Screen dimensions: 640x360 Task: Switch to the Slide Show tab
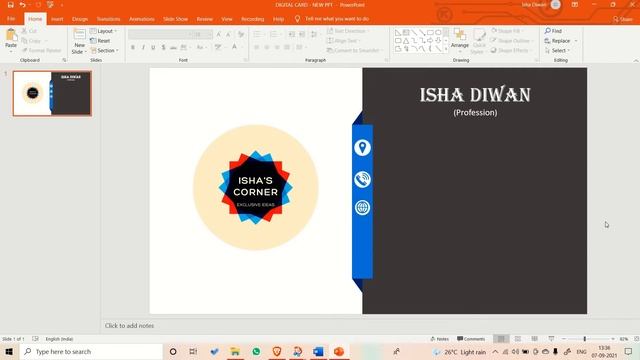pyautogui.click(x=176, y=19)
